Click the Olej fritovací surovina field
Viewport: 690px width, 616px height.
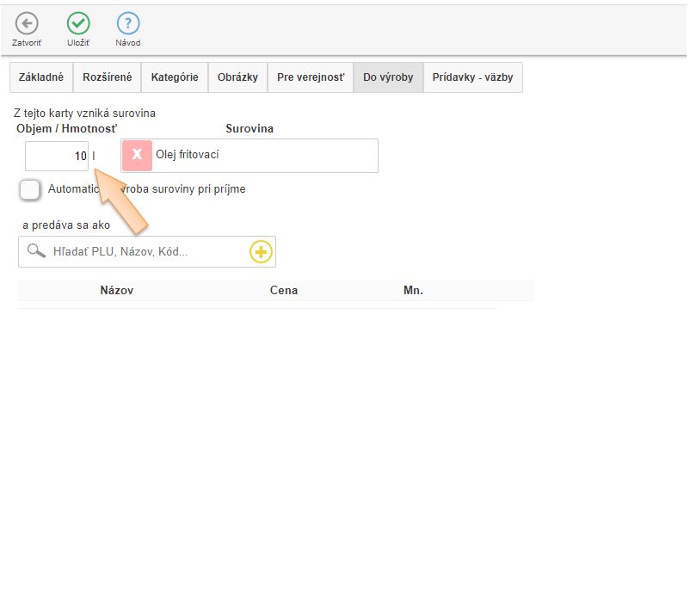coord(262,155)
